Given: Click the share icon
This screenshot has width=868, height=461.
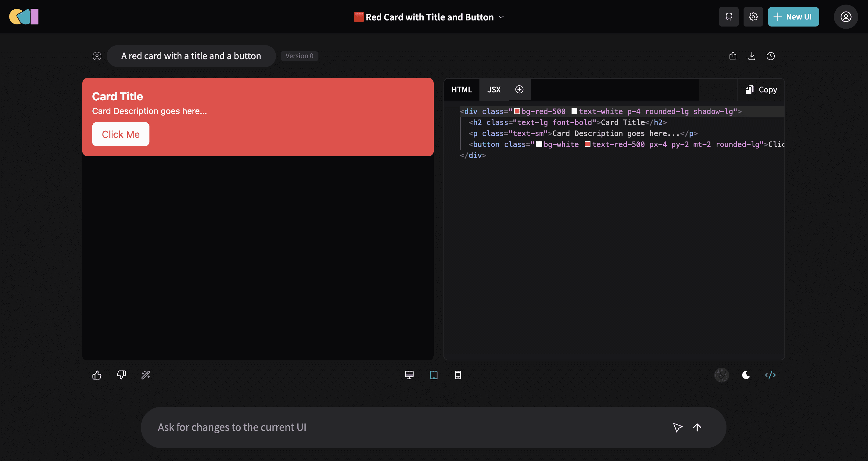Looking at the screenshot, I should point(733,56).
